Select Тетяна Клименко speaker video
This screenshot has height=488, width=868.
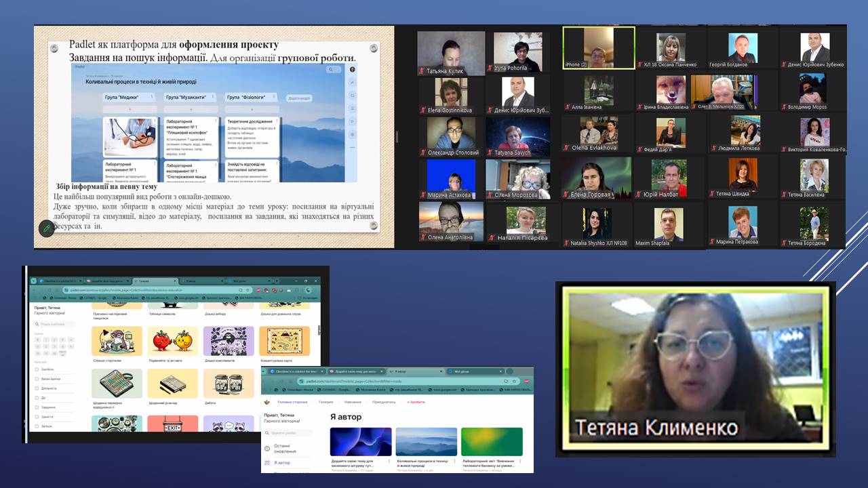[695, 368]
